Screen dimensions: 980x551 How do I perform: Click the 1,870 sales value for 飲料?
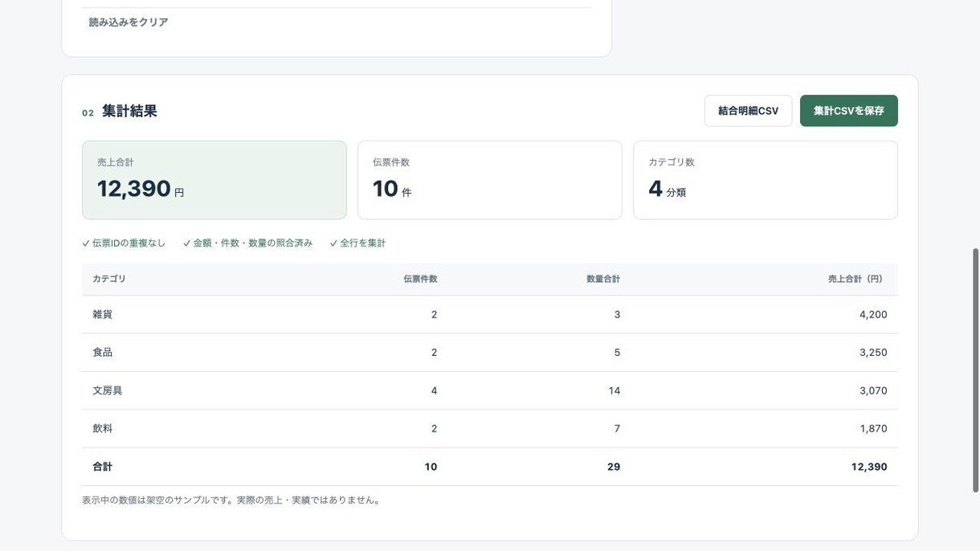click(x=873, y=429)
